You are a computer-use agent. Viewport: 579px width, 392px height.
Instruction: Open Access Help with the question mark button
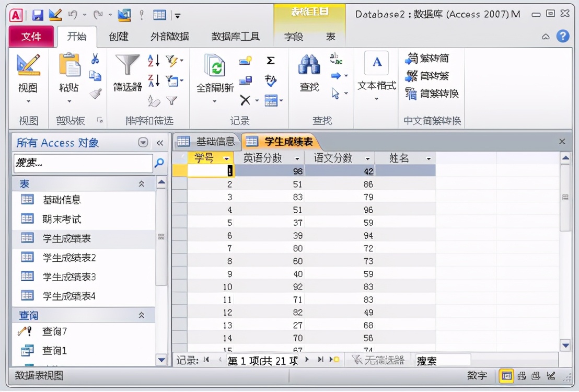[562, 37]
